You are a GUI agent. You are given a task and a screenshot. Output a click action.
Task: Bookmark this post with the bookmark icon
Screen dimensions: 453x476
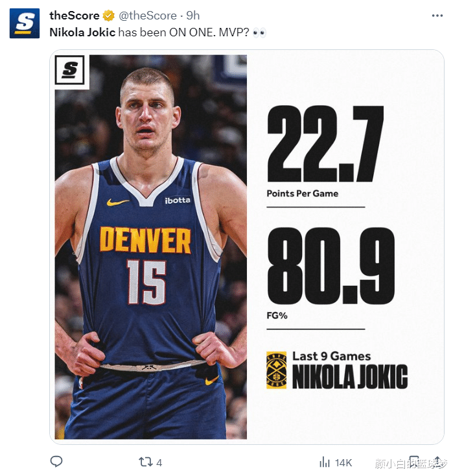point(414,462)
